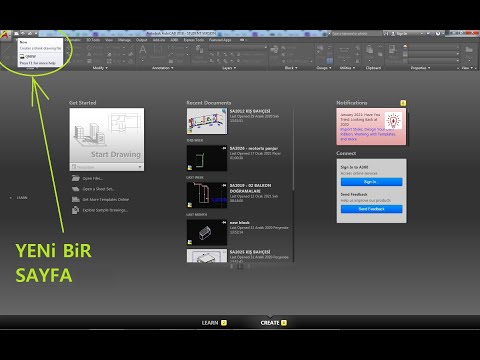
Task: Click the Match Properties icon in Properties panel
Action: [x=392, y=50]
